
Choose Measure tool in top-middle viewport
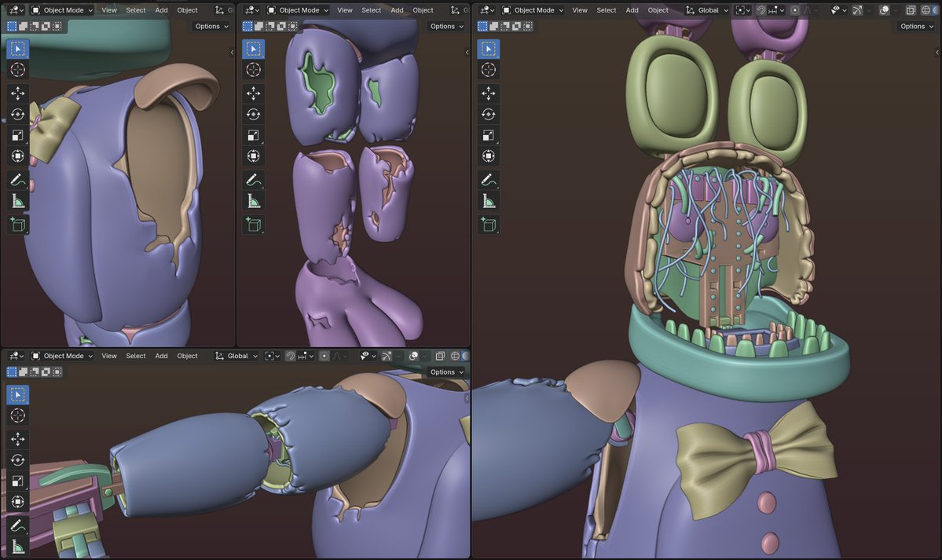(x=253, y=201)
